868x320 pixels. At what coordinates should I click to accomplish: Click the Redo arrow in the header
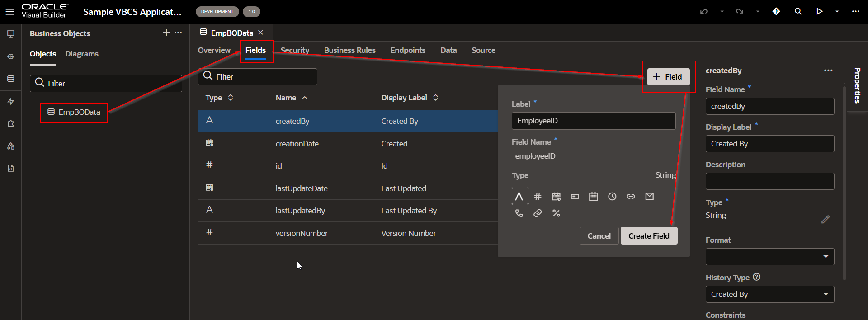740,11
